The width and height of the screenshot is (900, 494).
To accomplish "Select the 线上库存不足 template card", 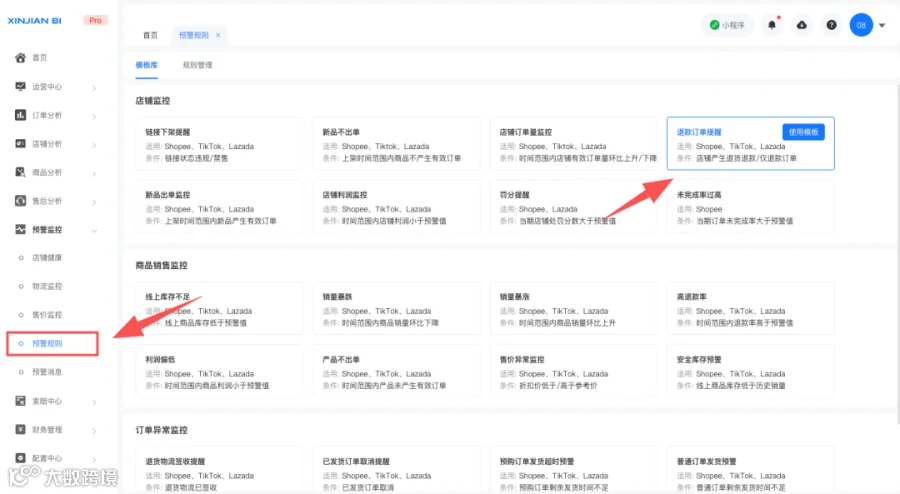I will [x=219, y=309].
